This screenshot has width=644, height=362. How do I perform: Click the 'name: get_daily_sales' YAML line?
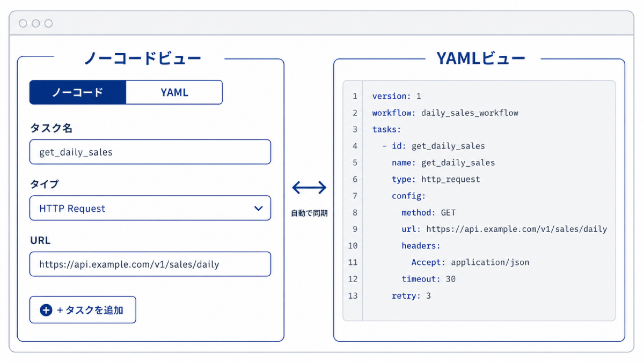click(443, 163)
